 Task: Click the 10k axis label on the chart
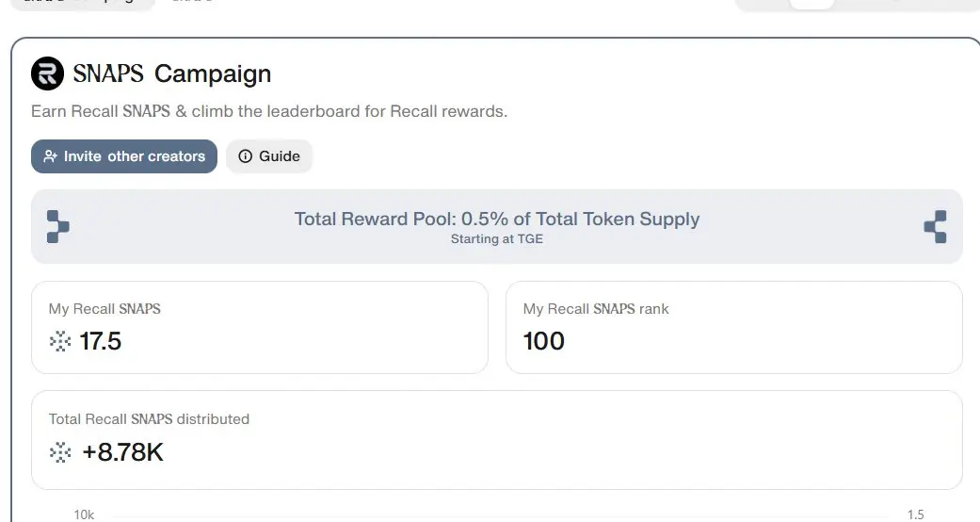(84, 514)
